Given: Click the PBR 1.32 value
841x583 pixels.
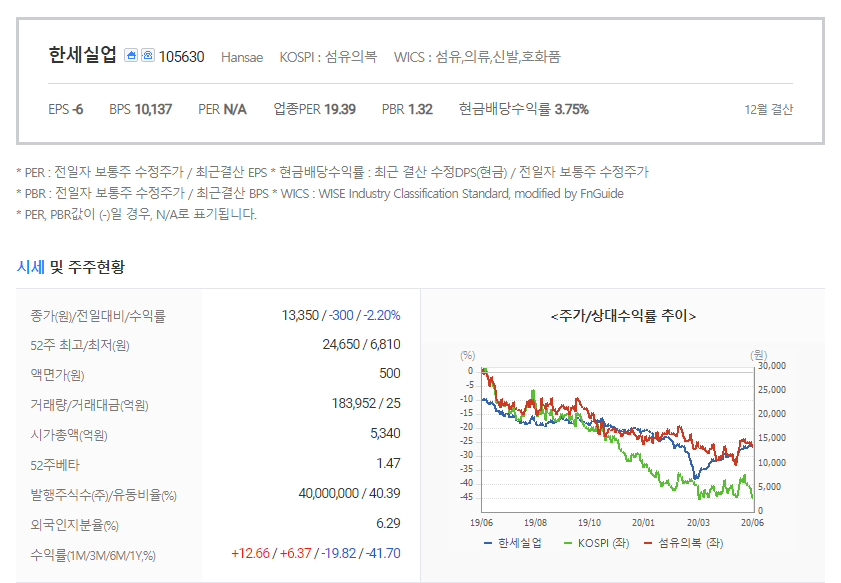Looking at the screenshot, I should coord(407,109).
